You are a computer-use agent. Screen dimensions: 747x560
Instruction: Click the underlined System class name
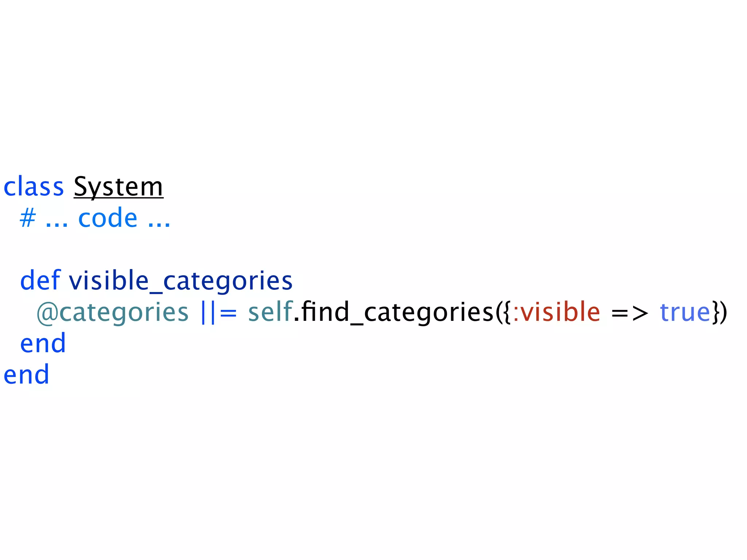coord(119,187)
